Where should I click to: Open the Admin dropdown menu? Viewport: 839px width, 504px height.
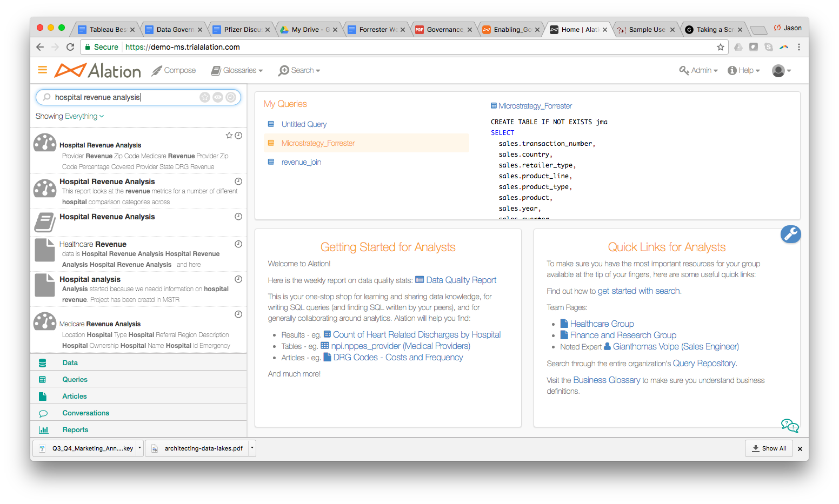point(698,70)
